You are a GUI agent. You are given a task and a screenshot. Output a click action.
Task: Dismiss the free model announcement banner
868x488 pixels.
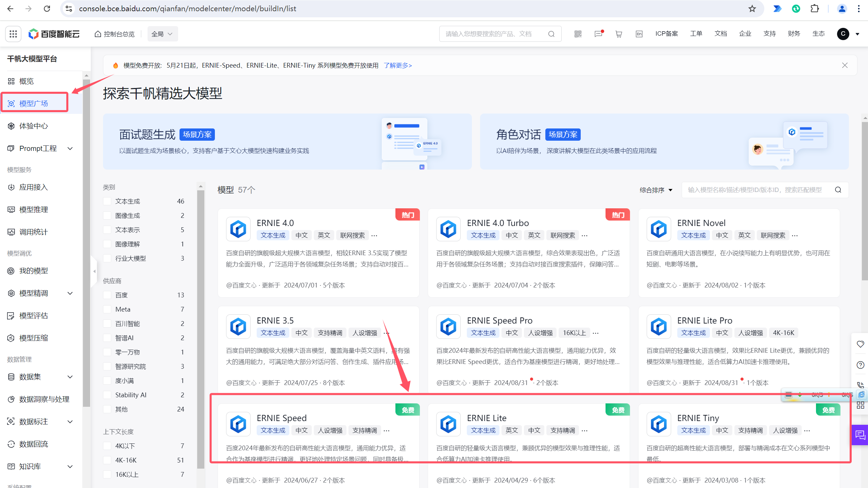[845, 65]
